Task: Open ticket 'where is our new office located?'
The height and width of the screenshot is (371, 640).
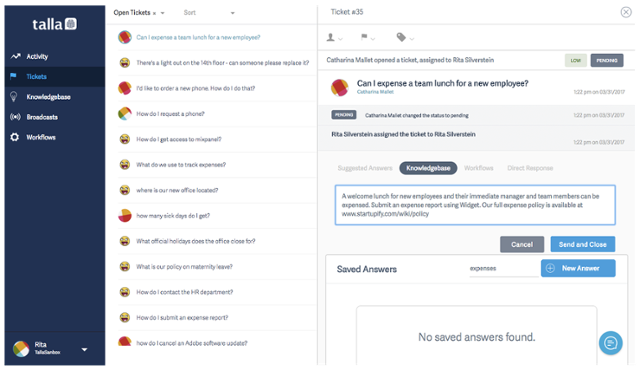Action: tap(177, 190)
